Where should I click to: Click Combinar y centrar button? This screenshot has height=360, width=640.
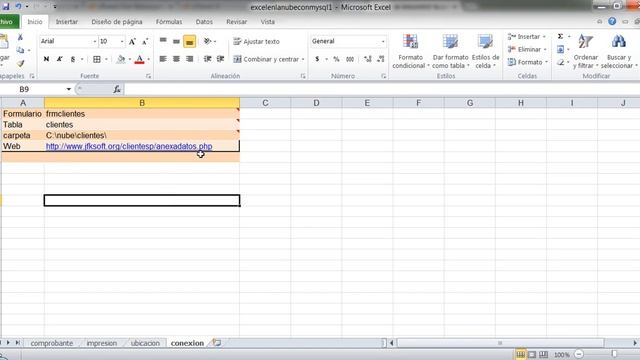(266, 59)
